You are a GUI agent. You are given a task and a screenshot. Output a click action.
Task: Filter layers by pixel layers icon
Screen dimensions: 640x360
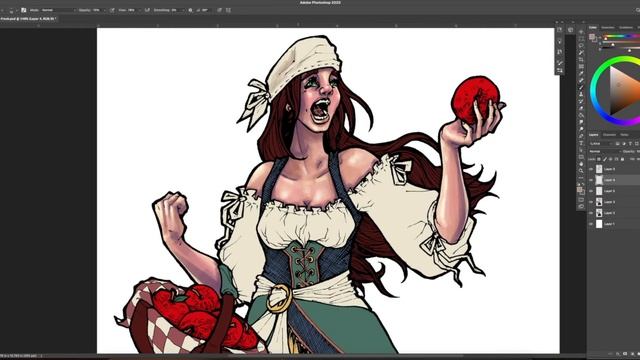pos(618,144)
